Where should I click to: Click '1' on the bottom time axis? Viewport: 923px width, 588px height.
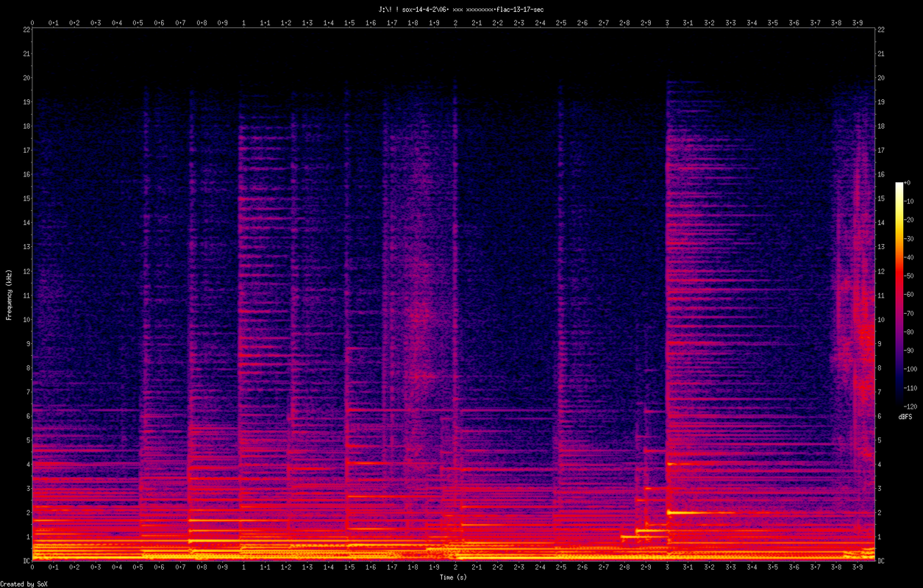point(244,568)
